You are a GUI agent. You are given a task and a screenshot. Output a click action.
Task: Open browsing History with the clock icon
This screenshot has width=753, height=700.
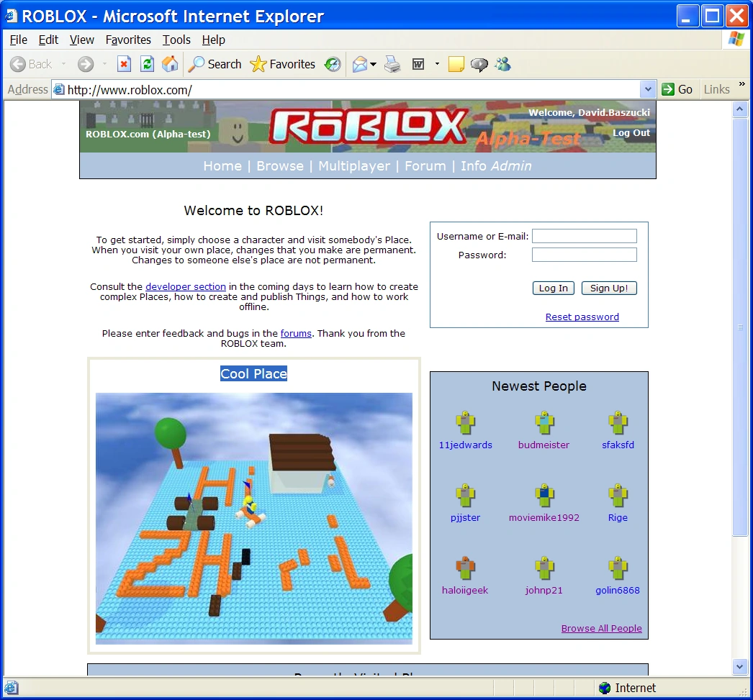(332, 64)
